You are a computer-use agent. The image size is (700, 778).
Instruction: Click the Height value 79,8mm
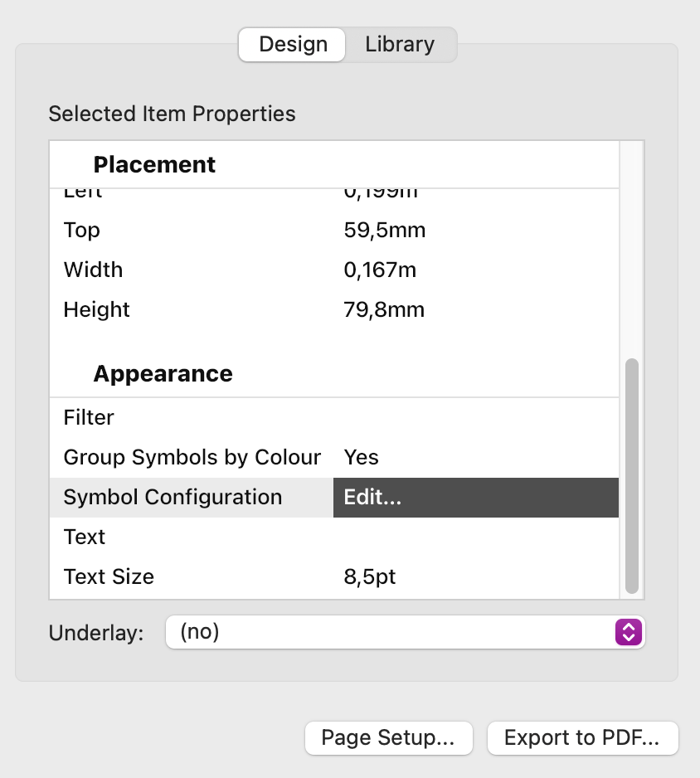pos(384,310)
